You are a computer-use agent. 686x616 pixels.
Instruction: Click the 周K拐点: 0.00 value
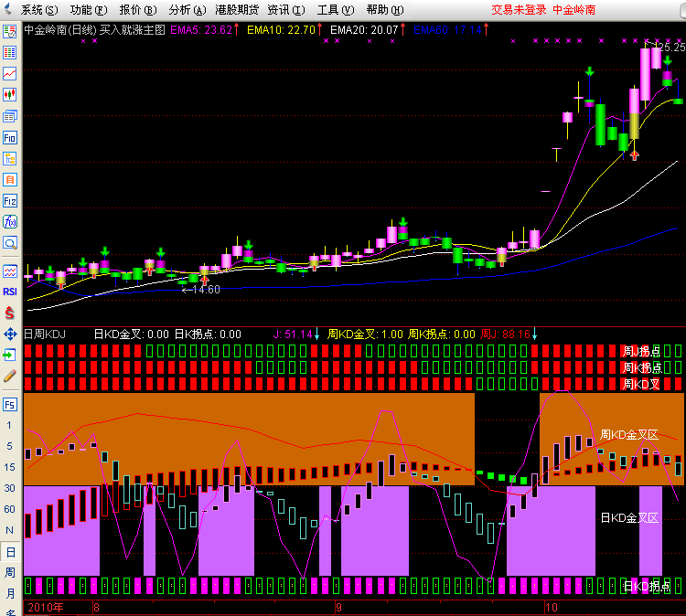coord(442,335)
